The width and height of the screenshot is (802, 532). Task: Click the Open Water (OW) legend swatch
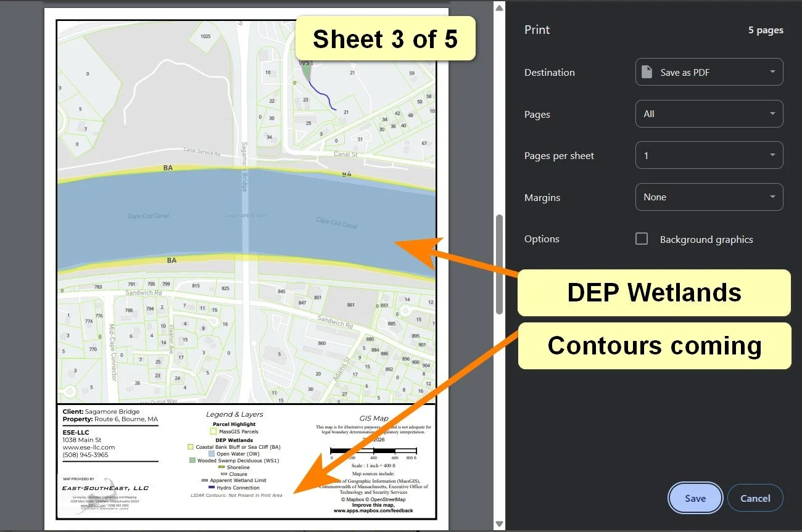click(x=211, y=454)
